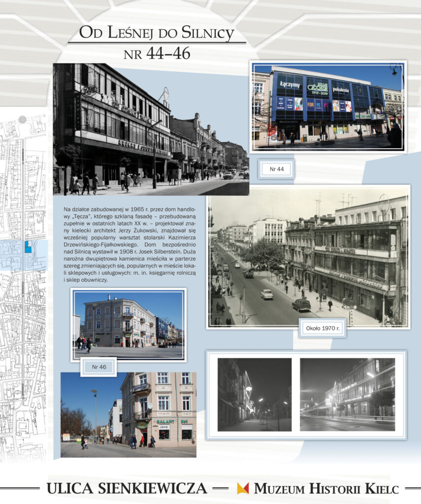Click the descriptive paragraph about Tęcza store
This screenshot has width=421, height=504.
[130, 245]
